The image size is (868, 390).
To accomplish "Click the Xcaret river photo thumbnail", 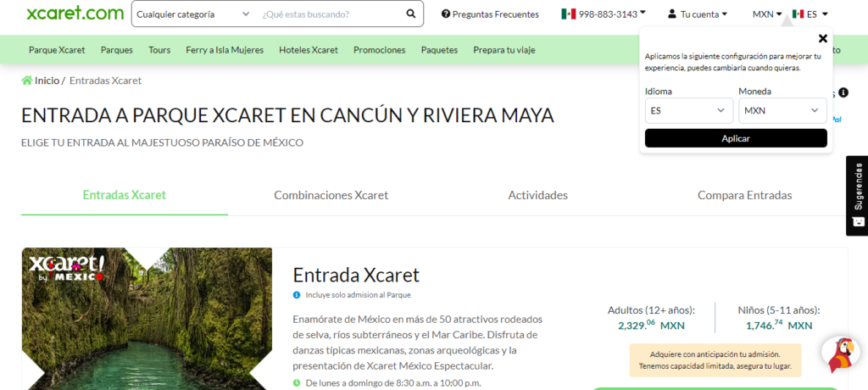I will pos(147,319).
